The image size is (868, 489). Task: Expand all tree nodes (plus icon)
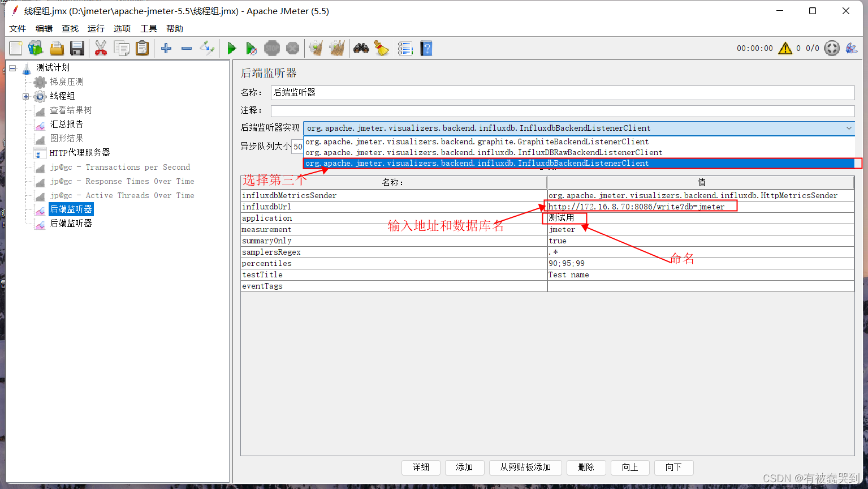tap(166, 49)
